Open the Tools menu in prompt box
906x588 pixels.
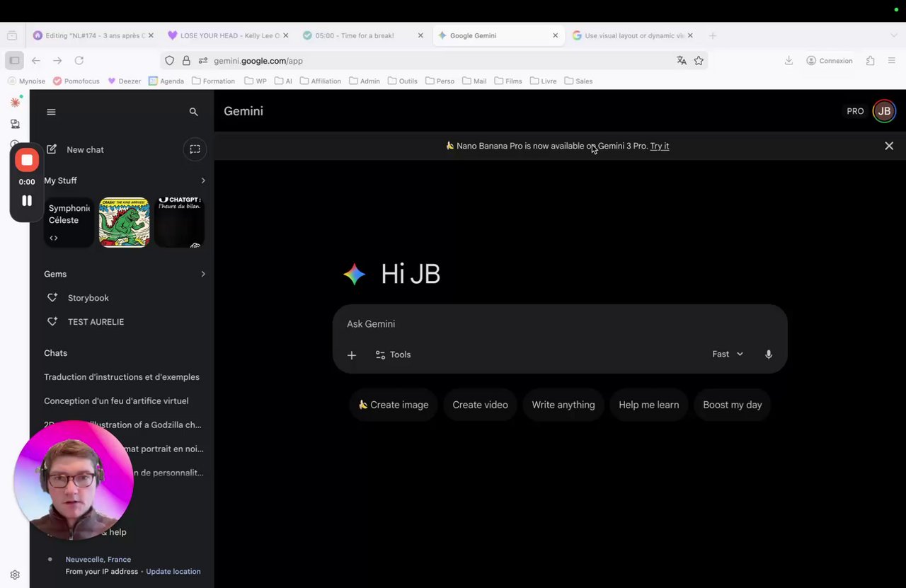tap(393, 354)
